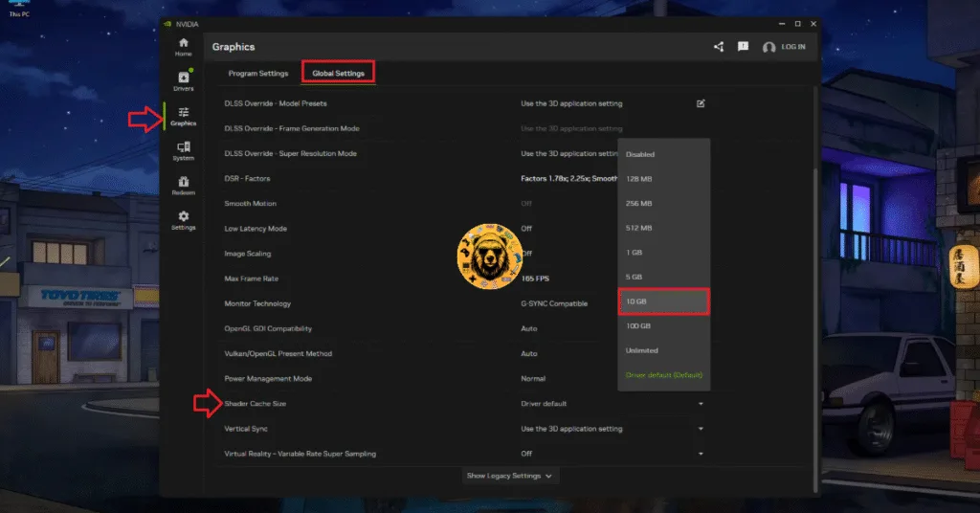980x513 pixels.
Task: Click Smooth Motion setting label
Action: [250, 204]
